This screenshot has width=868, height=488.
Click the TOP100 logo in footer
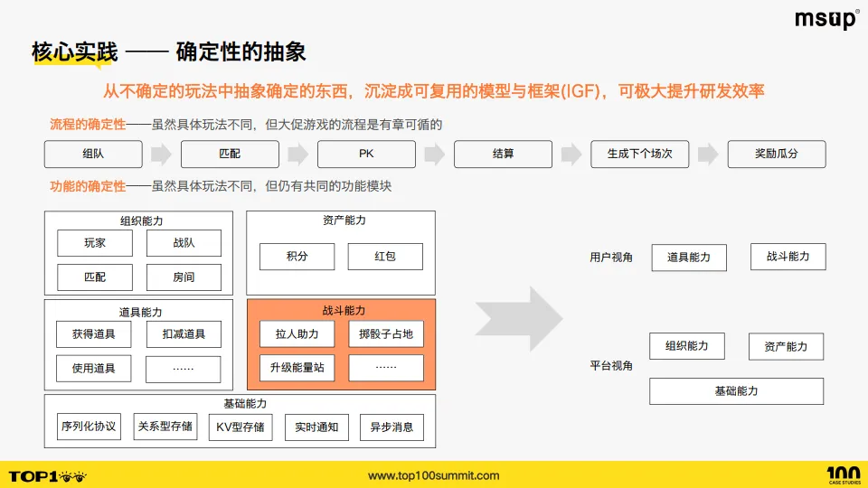coord(48,476)
